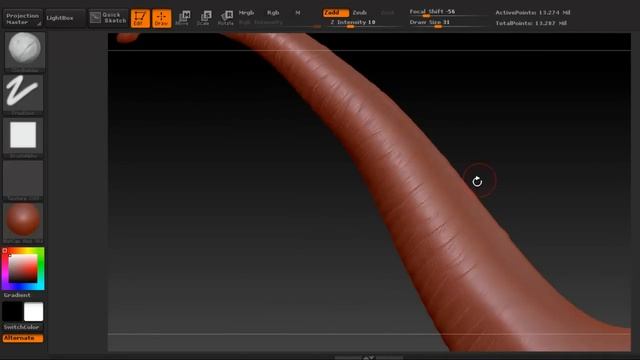This screenshot has height=360, width=640.
Task: Click the Focal Shift slider
Action: click(x=447, y=13)
